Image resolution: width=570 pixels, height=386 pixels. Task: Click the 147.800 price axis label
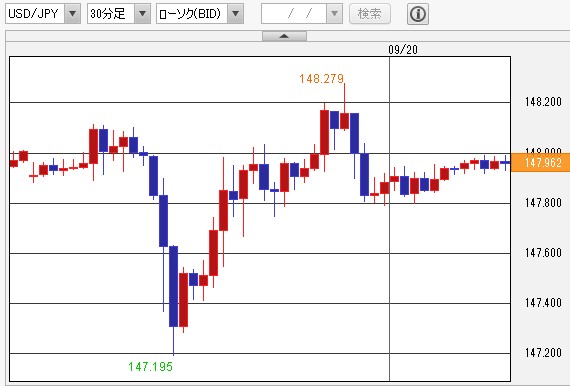pos(543,202)
